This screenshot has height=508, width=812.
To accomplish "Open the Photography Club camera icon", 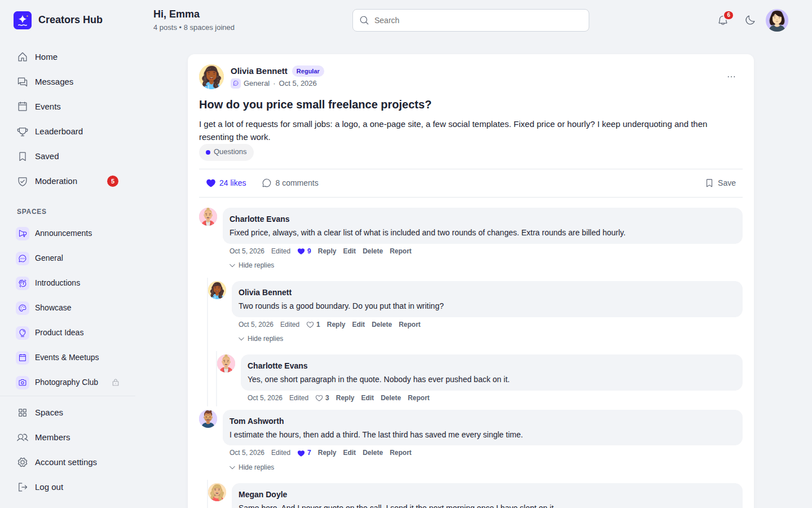I will click(23, 382).
